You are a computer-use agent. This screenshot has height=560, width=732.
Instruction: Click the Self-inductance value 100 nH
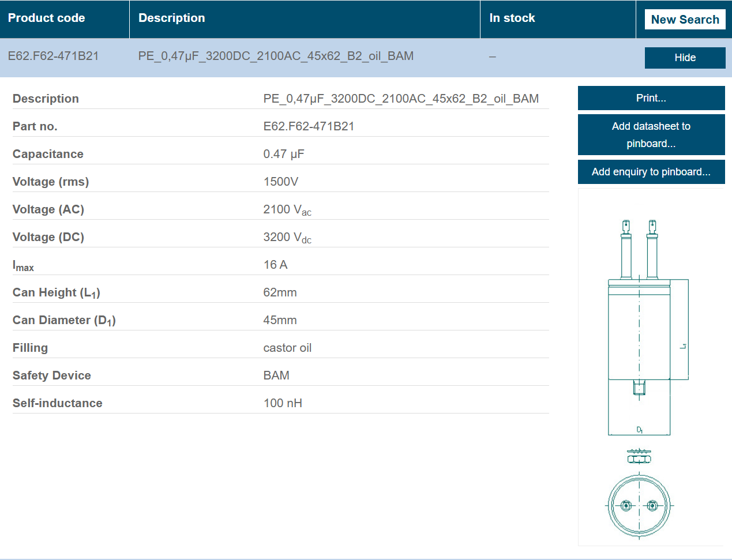pos(282,403)
